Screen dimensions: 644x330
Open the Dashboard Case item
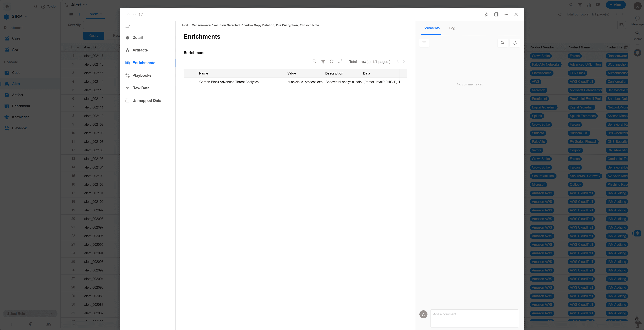(30, 39)
